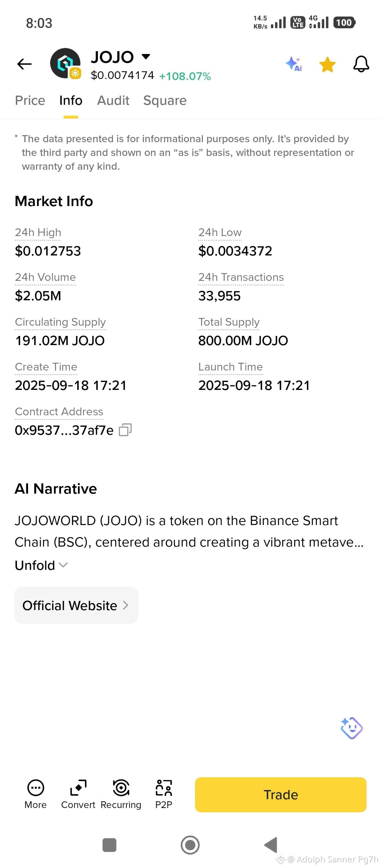Tap the JOJO token logo

(66, 63)
